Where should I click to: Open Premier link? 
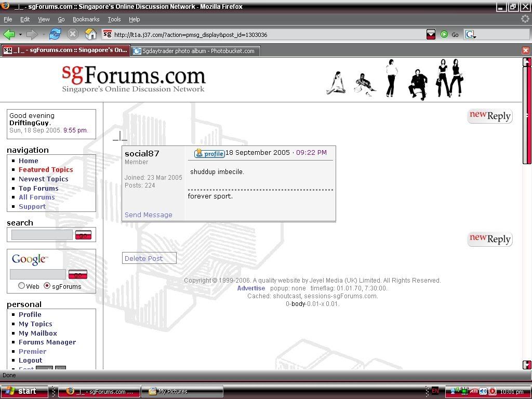[32, 352]
